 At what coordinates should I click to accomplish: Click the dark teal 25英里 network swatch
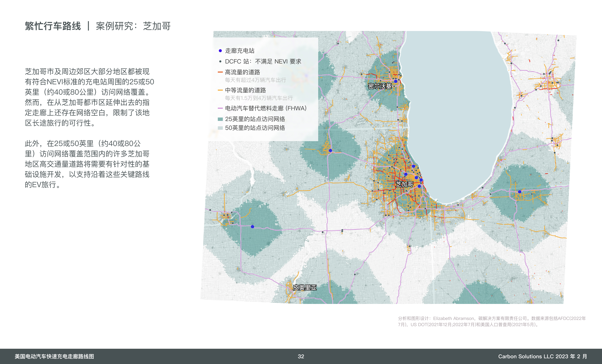click(x=220, y=119)
